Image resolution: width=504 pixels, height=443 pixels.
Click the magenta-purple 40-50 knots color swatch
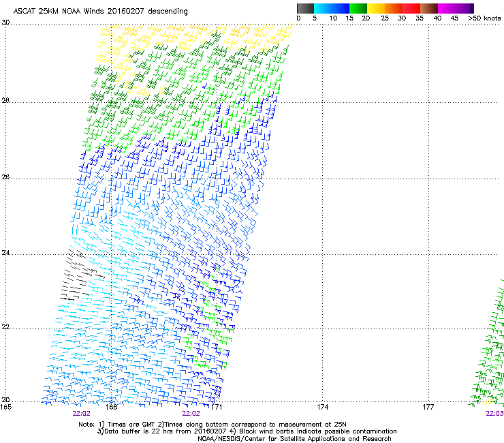pyautogui.click(x=456, y=8)
